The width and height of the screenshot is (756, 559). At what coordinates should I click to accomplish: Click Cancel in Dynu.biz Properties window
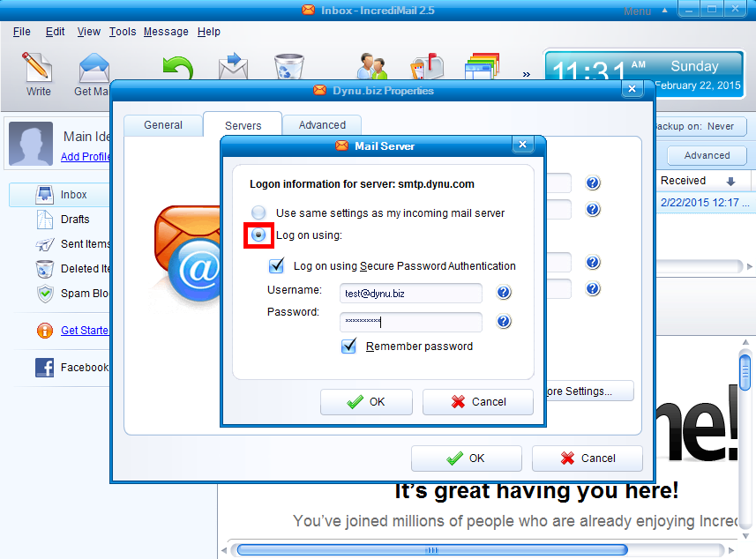pos(588,458)
